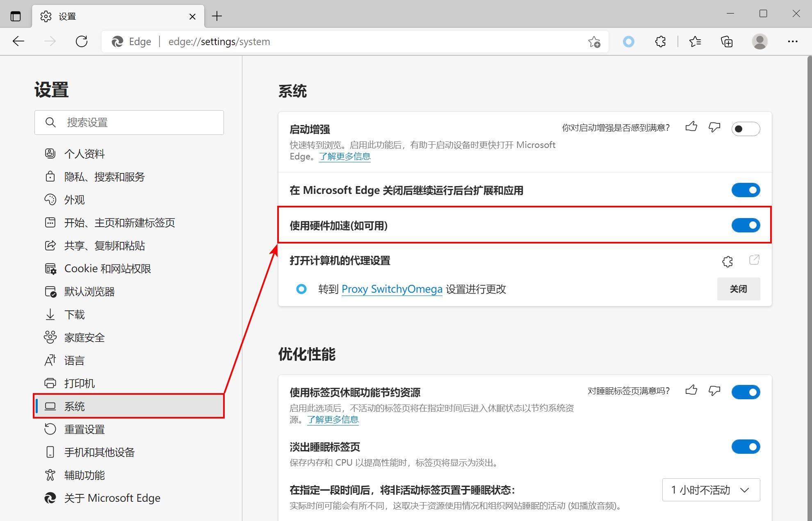Open 辅助功能 settings section
Viewport: 812px width, 521px height.
tap(129, 475)
